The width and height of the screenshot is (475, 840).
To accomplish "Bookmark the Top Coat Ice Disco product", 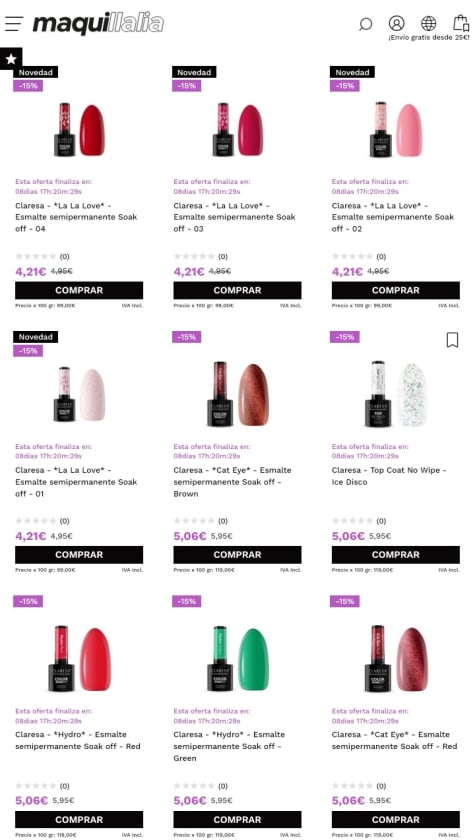I will click(x=453, y=340).
